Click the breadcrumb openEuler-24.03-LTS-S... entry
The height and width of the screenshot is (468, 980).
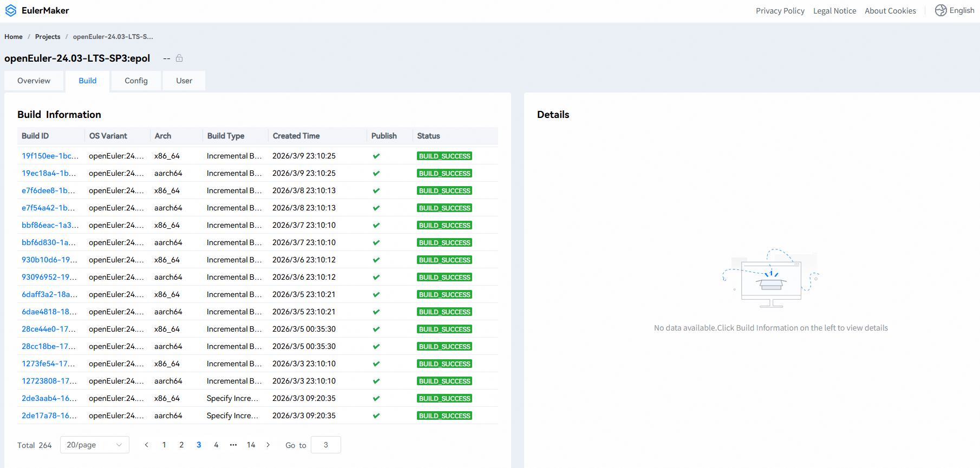point(113,37)
